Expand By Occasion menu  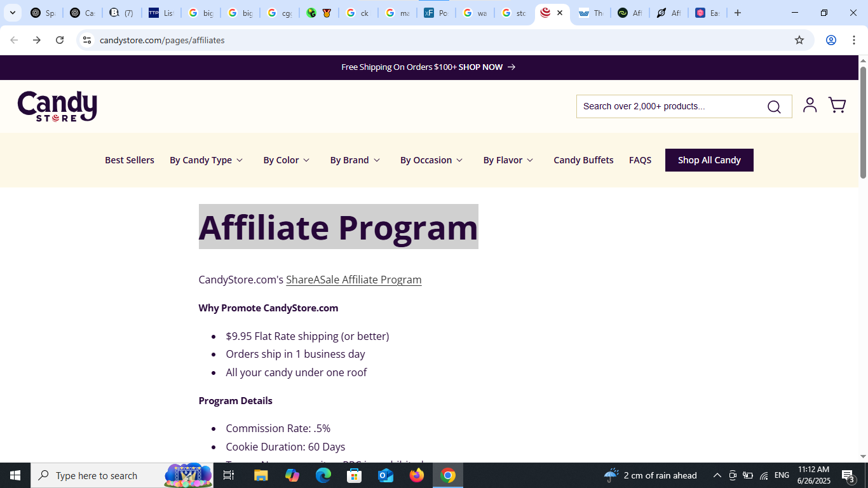431,160
